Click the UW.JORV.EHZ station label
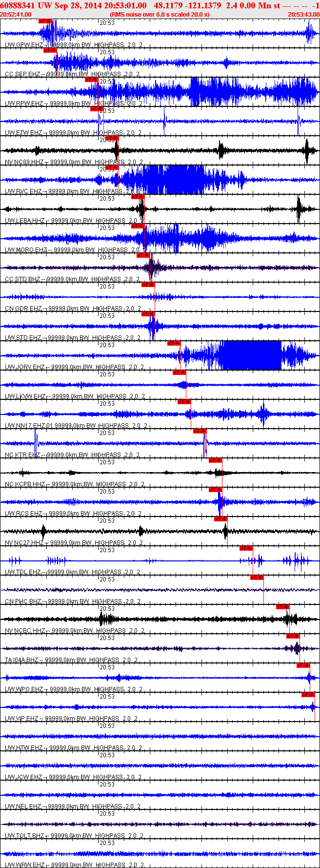 pos(25,367)
